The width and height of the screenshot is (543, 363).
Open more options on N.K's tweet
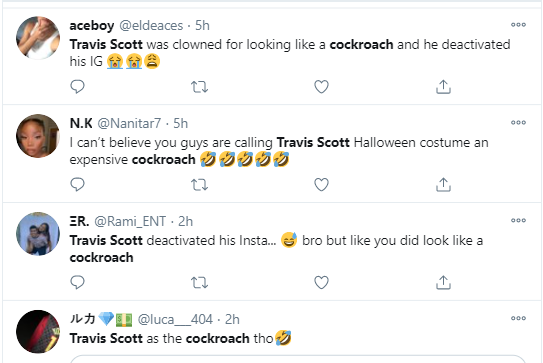click(x=518, y=122)
